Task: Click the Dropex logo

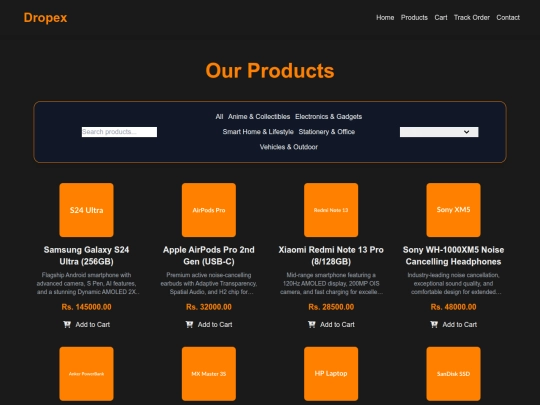Action: pyautogui.click(x=45, y=18)
